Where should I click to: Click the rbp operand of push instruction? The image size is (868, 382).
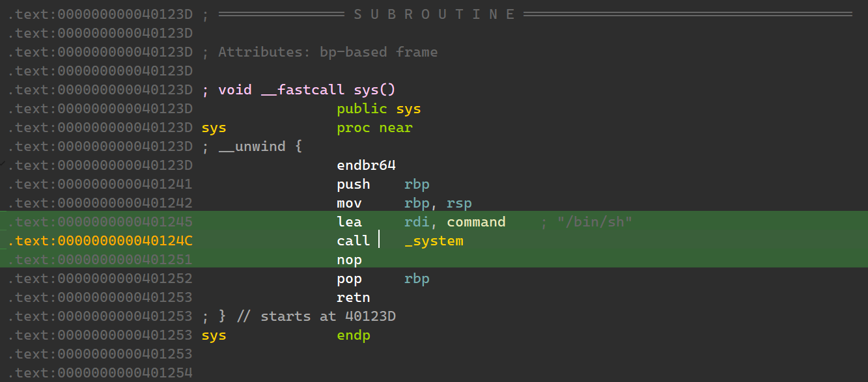417,184
